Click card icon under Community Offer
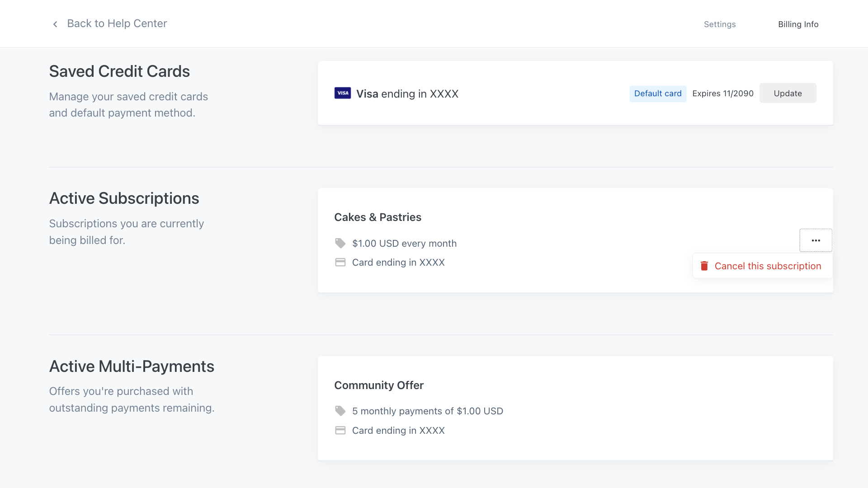Image resolution: width=868 pixels, height=488 pixels. pos(340,431)
